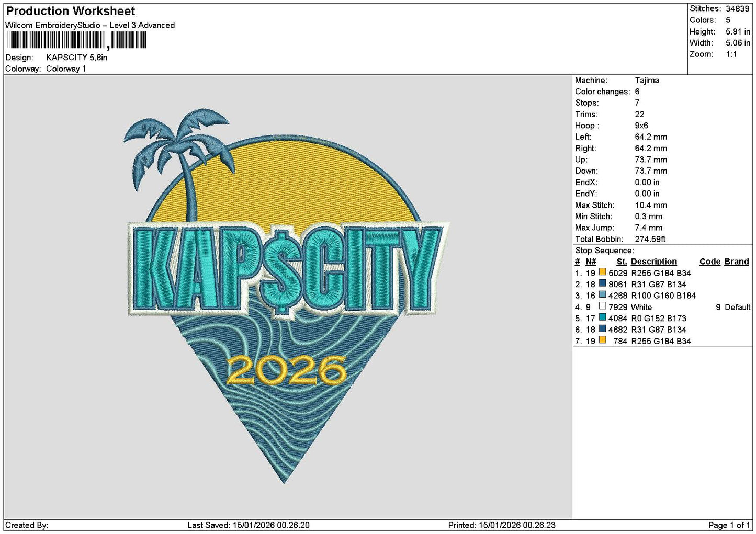Click the 'Production Worksheet' title
This screenshot has width=756, height=534.
(70, 11)
